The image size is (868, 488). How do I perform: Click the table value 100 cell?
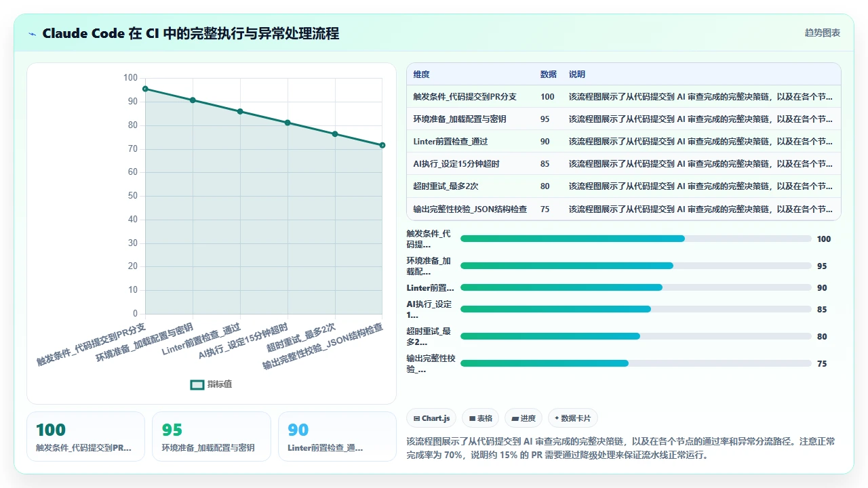pos(547,97)
